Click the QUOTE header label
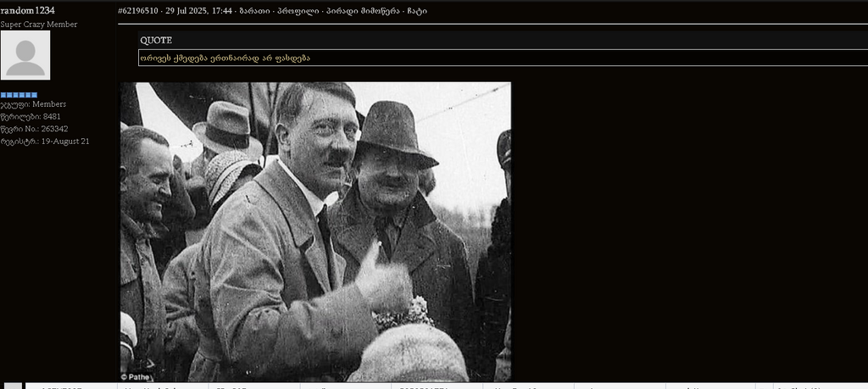The width and height of the screenshot is (868, 389). pyautogui.click(x=156, y=41)
